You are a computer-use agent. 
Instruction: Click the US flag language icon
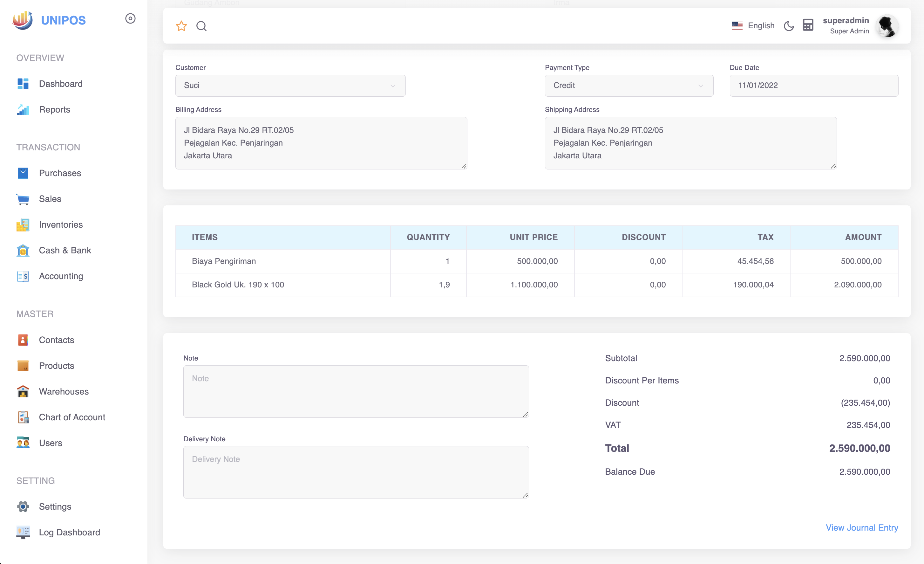(737, 25)
